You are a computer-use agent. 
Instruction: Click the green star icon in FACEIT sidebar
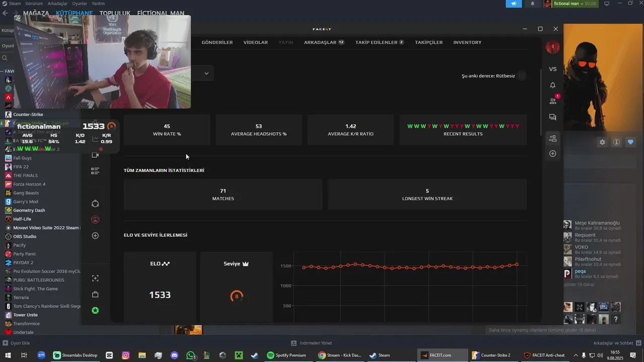pos(95,310)
